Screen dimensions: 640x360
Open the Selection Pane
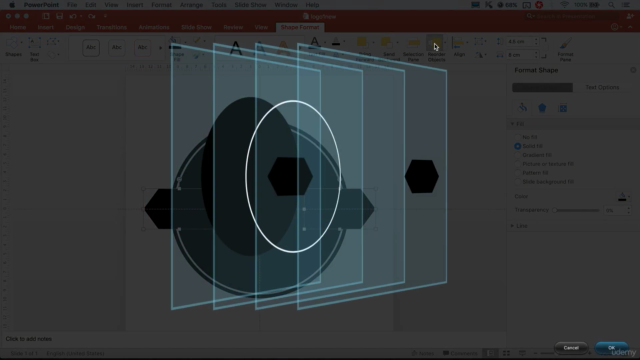pyautogui.click(x=413, y=49)
